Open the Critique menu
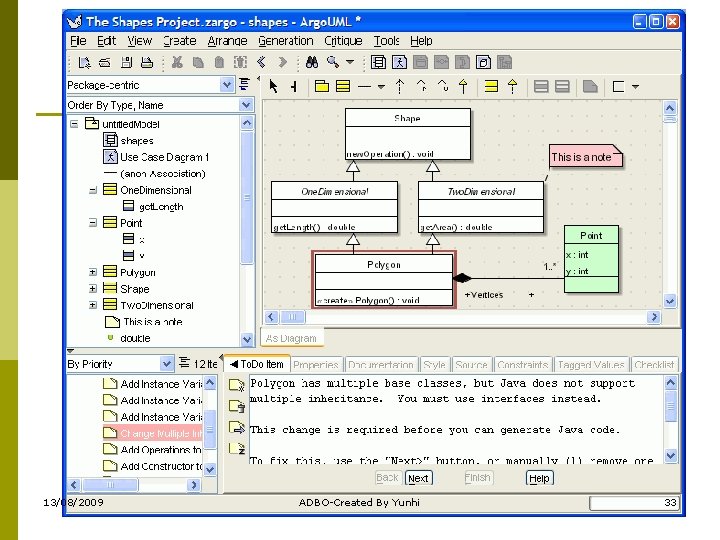 [x=343, y=41]
